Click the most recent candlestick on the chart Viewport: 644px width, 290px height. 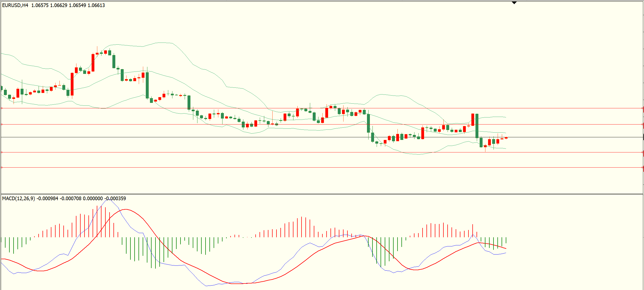(x=506, y=138)
